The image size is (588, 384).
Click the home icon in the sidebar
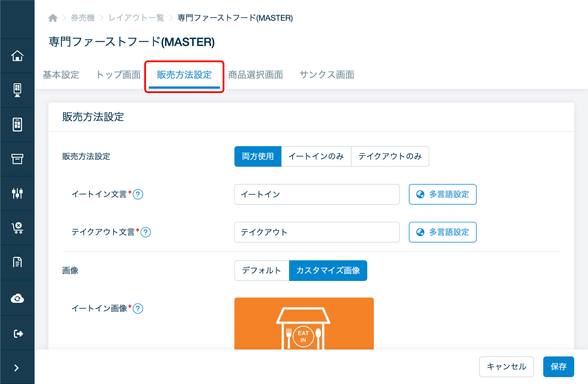click(x=17, y=56)
